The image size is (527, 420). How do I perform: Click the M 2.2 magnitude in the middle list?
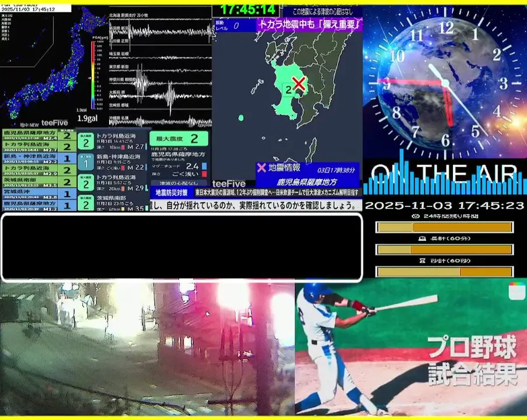pos(135,167)
